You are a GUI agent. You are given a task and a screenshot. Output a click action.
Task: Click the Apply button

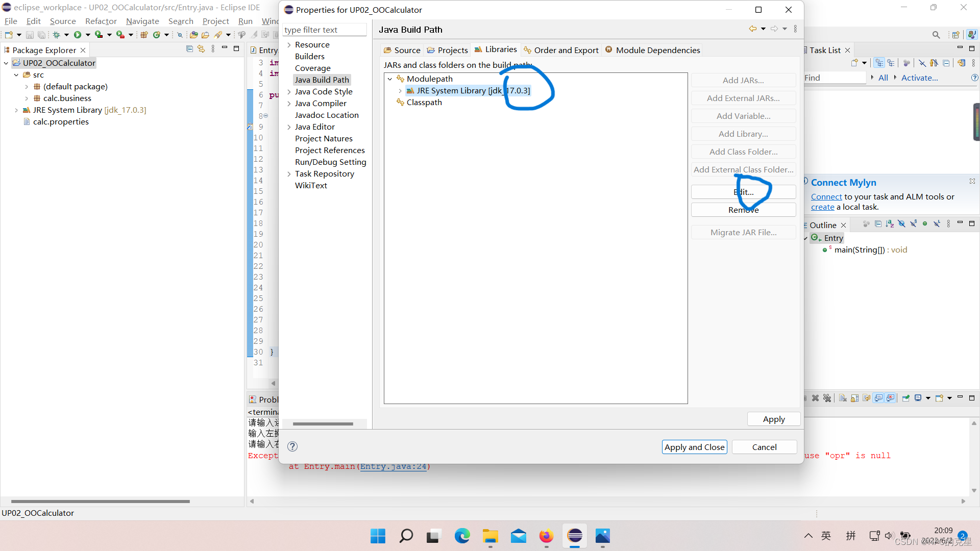tap(773, 419)
